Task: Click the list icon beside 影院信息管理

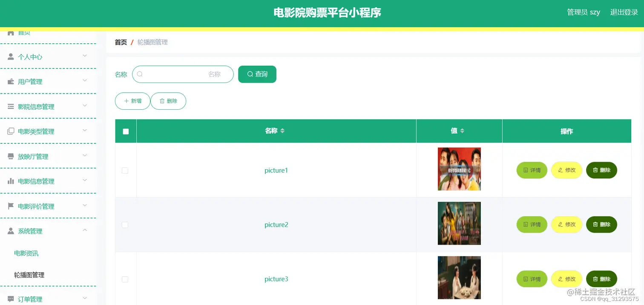Action: [11, 106]
